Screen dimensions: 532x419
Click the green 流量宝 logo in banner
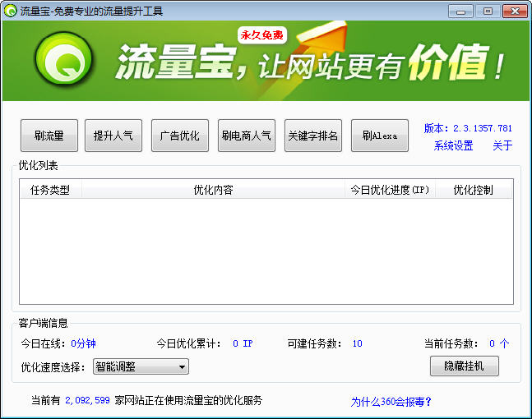[64, 60]
